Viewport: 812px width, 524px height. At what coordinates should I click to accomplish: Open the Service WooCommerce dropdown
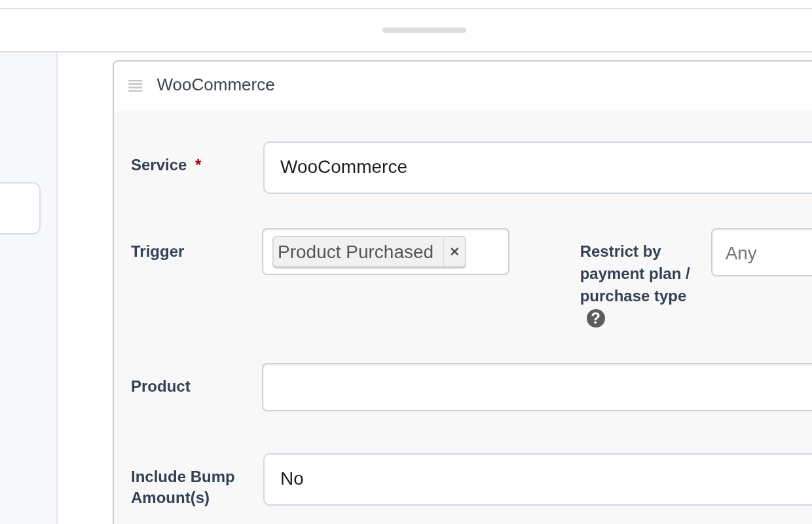click(x=538, y=168)
